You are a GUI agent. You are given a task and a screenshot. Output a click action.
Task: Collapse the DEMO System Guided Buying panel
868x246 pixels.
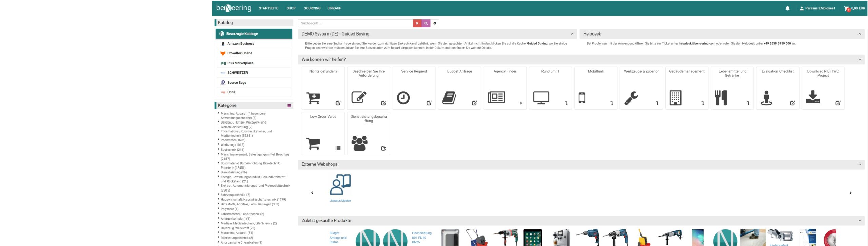coord(572,34)
